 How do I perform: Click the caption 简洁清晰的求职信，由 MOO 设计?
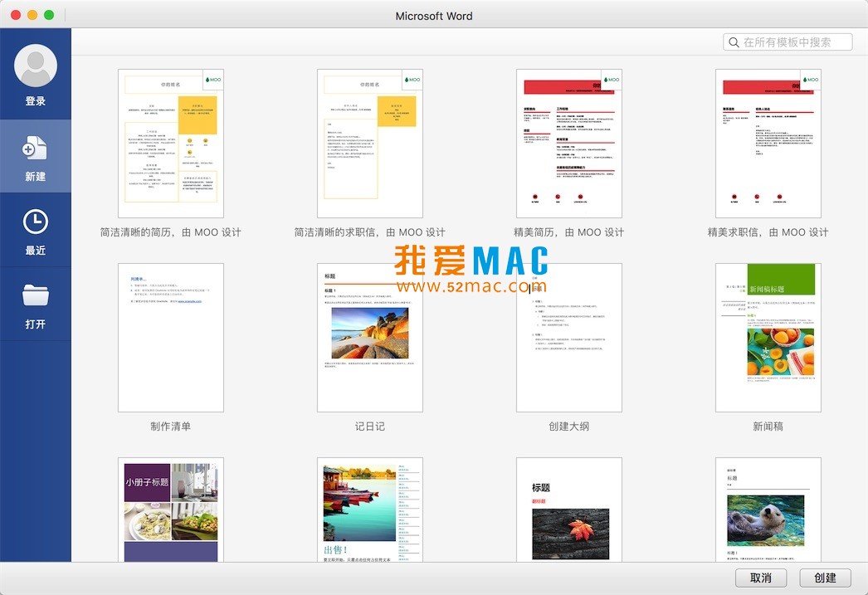tap(370, 232)
